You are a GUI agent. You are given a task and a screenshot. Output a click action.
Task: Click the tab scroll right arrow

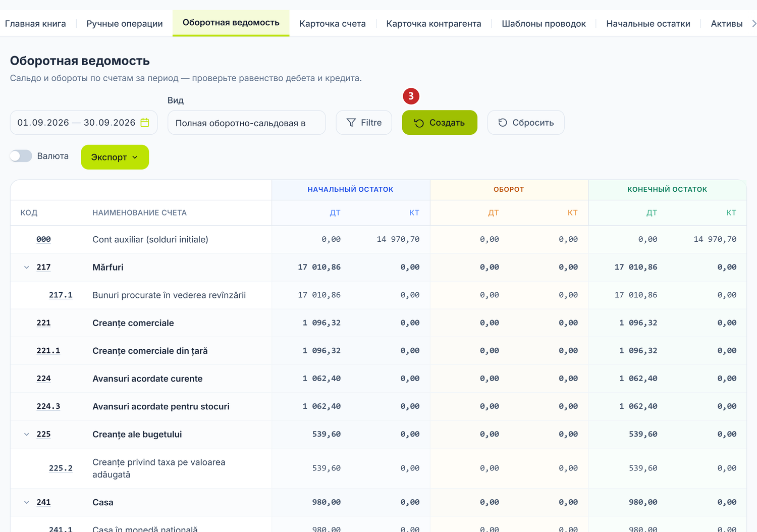point(753,24)
